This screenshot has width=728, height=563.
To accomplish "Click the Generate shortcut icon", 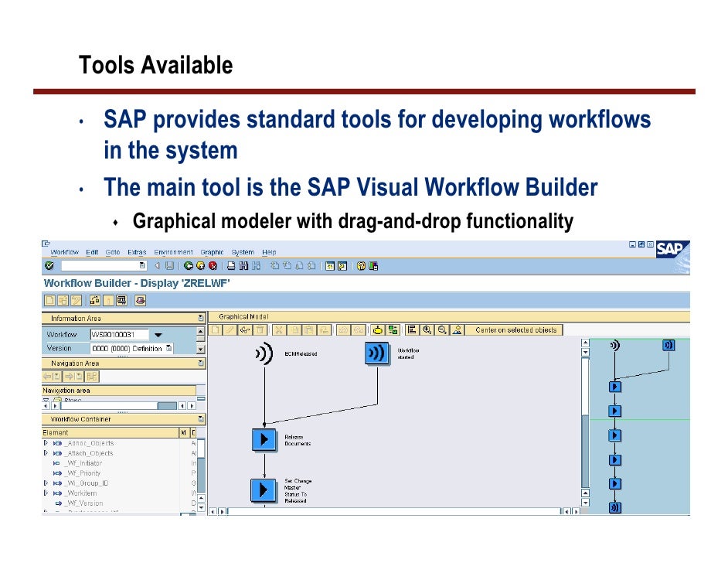I will (342, 266).
